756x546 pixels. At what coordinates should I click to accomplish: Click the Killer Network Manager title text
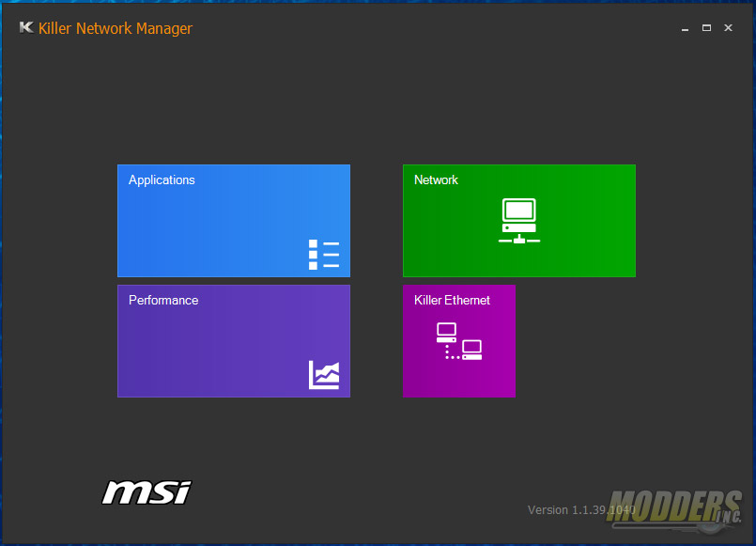[116, 28]
